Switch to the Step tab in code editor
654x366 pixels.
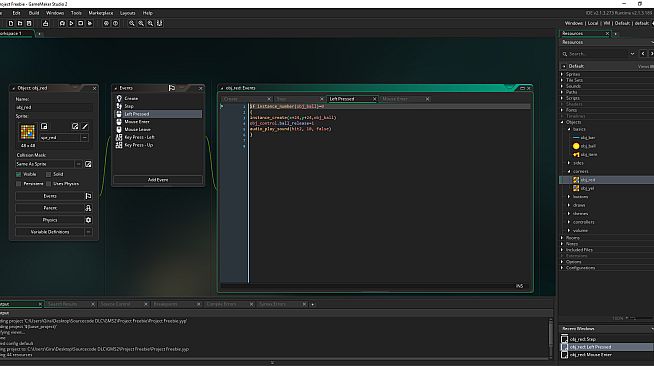click(299, 99)
